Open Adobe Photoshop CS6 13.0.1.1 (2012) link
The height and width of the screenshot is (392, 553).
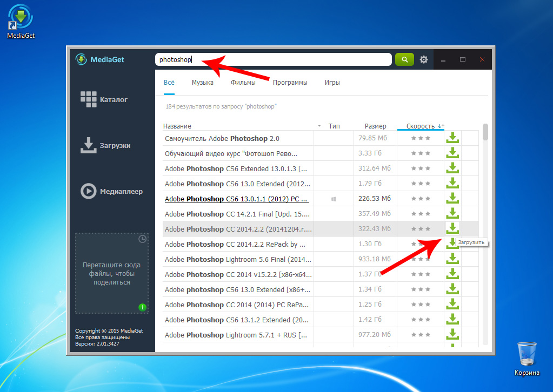pyautogui.click(x=237, y=199)
